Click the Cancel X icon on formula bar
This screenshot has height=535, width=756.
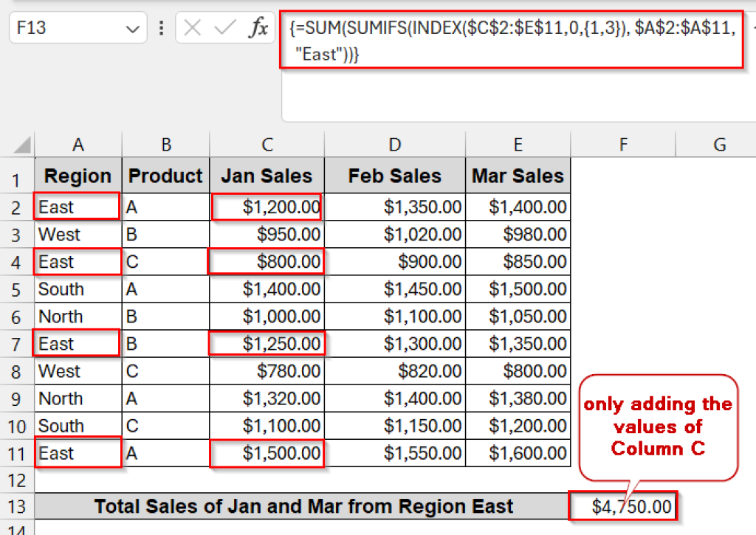point(193,28)
